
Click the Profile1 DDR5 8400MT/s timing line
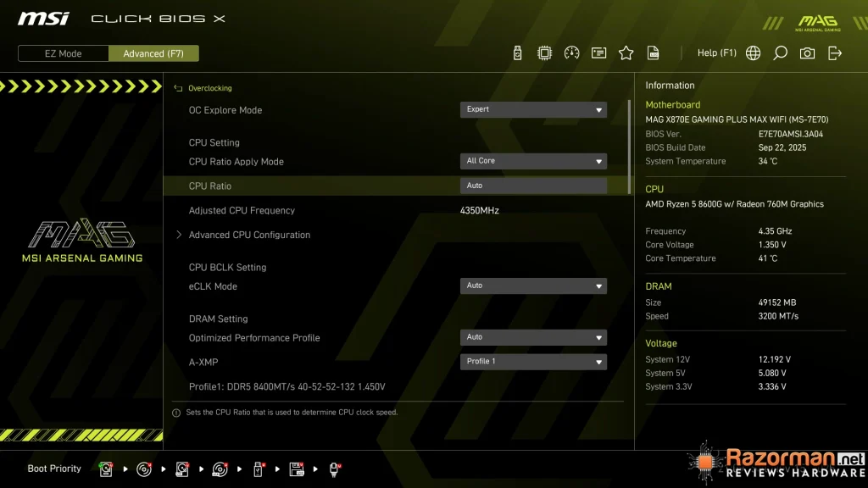(x=287, y=386)
